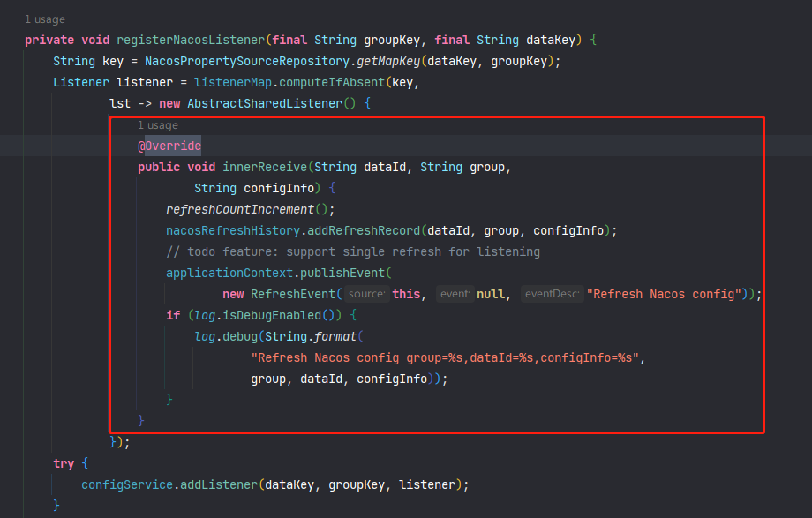Click listenerMap.computeIfAbsent call
Viewport: 812px width, 518px height.
click(x=289, y=82)
